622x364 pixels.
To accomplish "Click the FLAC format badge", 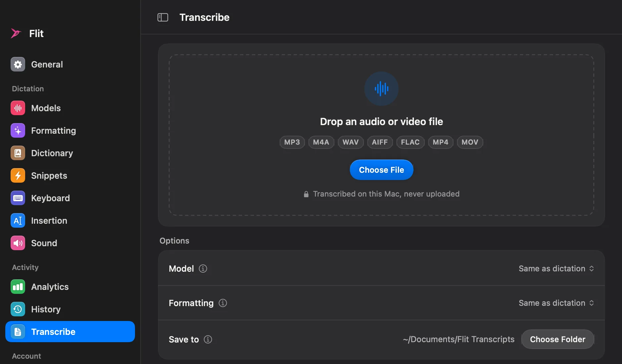I will 410,142.
